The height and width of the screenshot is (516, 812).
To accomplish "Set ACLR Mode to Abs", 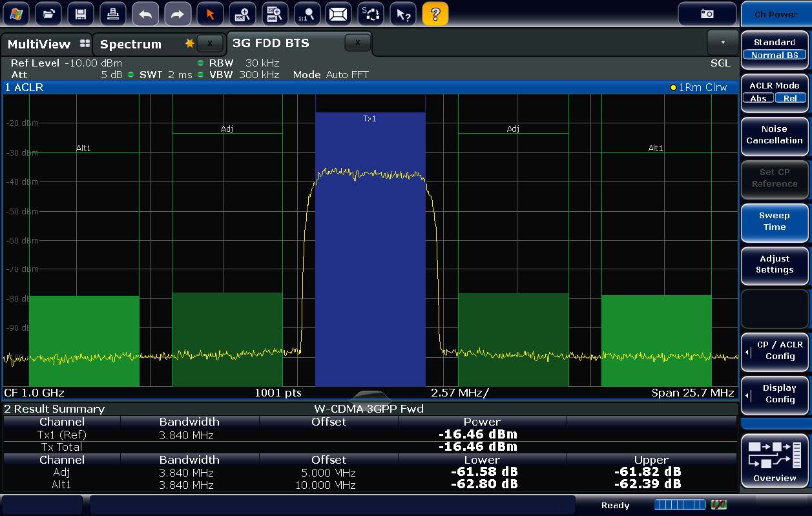I will click(x=758, y=98).
